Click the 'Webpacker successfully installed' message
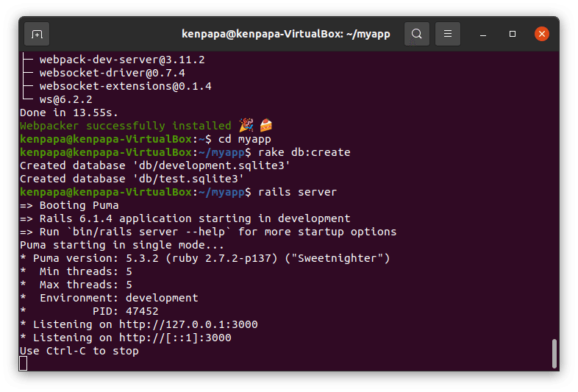The width and height of the screenshot is (578, 392). click(125, 126)
